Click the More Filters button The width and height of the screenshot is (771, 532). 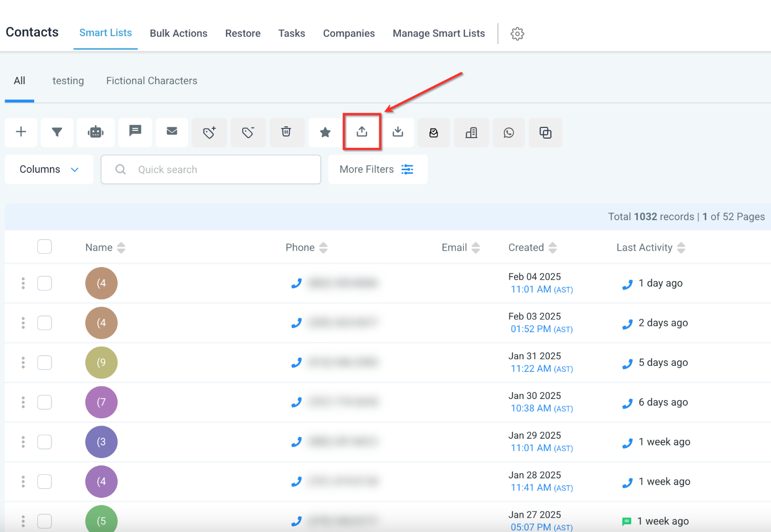tap(378, 169)
